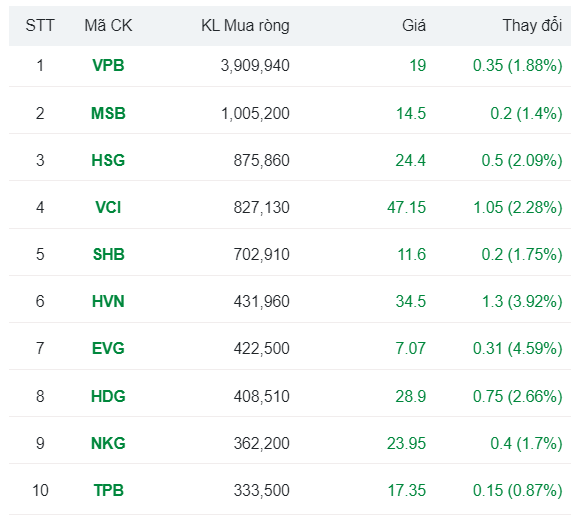
Task: Select the HDG stock code
Action: (108, 396)
